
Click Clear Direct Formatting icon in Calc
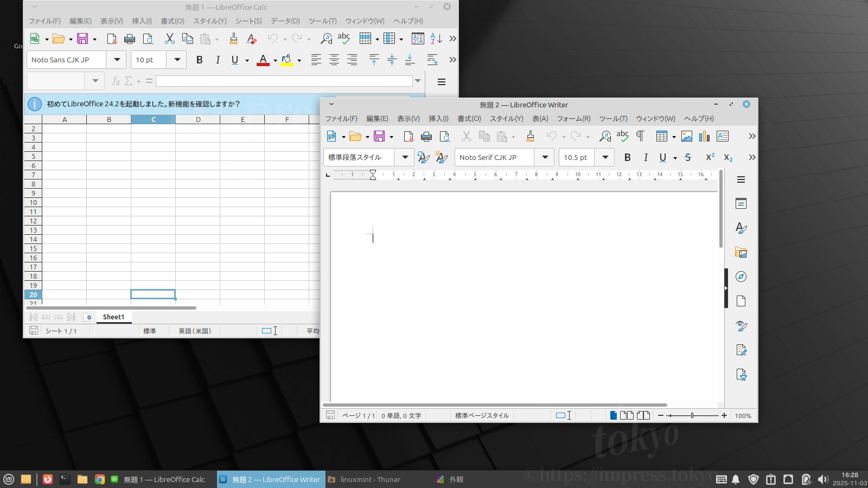click(x=251, y=38)
